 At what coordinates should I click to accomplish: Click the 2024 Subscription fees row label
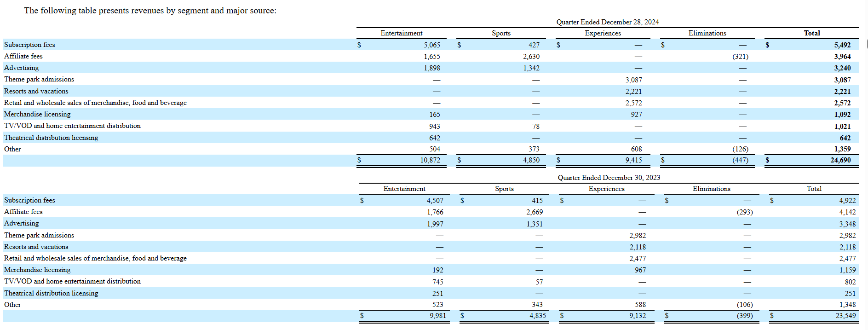(x=29, y=45)
